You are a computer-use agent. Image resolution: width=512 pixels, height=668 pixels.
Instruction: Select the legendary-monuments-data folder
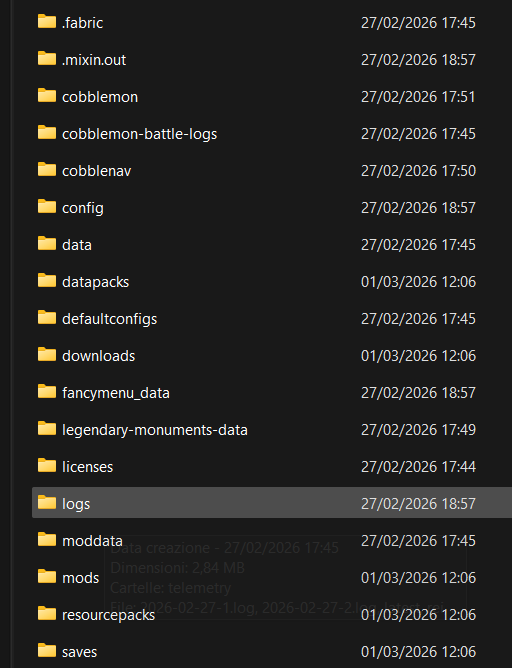272,429
